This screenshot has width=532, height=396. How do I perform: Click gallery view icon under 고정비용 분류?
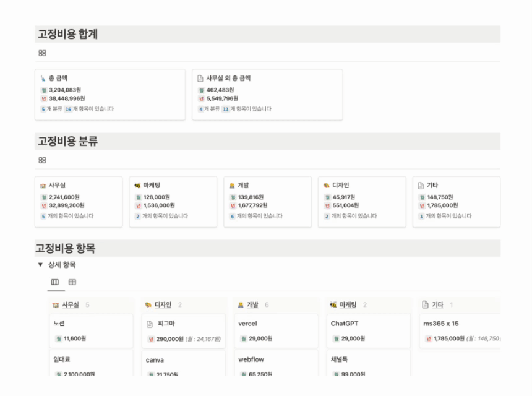42,160
